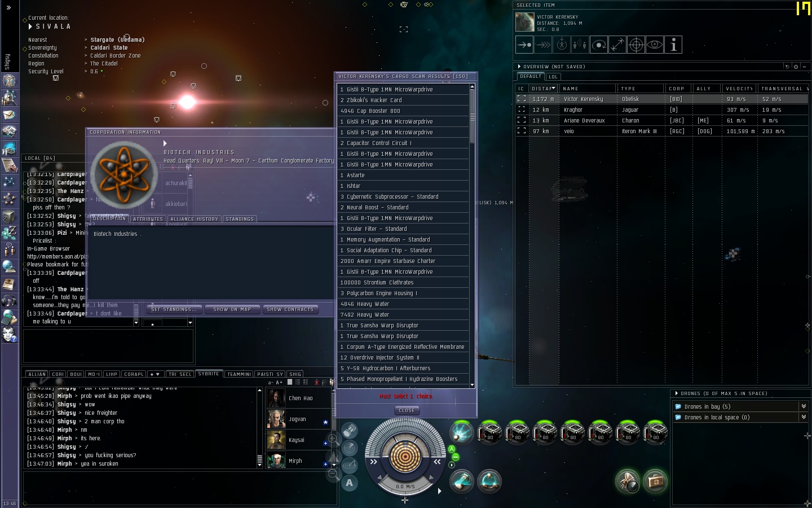Open the Drones panel menu triangle
This screenshot has height=508, width=812.
[677, 393]
